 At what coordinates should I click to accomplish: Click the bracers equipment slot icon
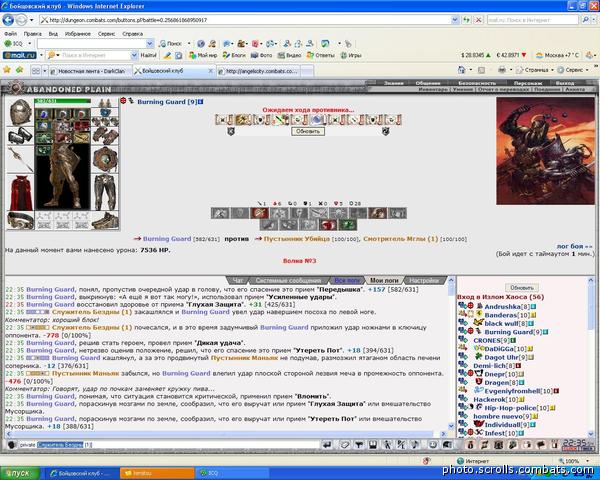[20, 136]
